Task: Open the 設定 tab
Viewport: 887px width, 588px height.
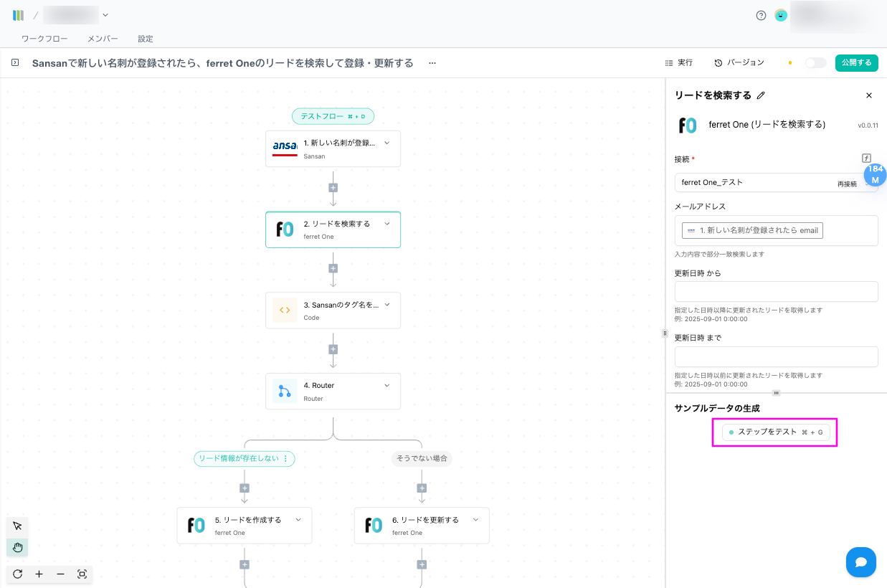Action: [146, 39]
